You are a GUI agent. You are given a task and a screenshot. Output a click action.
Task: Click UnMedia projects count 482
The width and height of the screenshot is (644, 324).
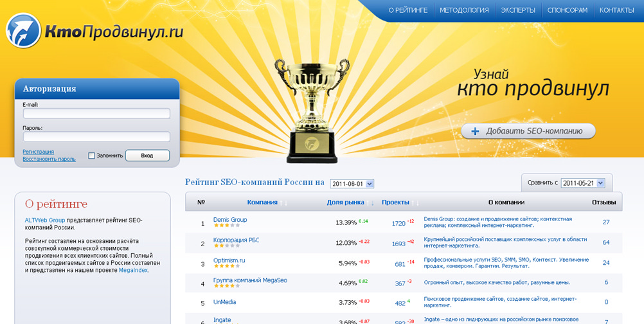400,303
